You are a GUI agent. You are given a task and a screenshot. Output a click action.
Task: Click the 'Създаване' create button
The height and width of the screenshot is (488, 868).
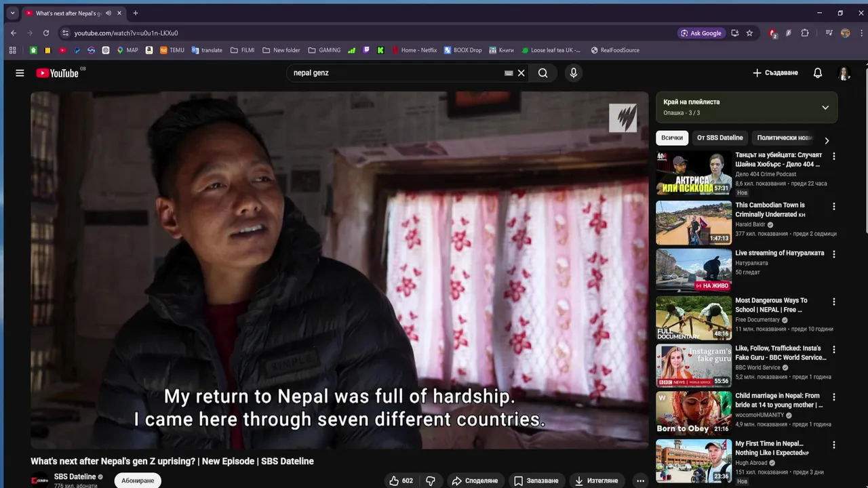pos(775,73)
